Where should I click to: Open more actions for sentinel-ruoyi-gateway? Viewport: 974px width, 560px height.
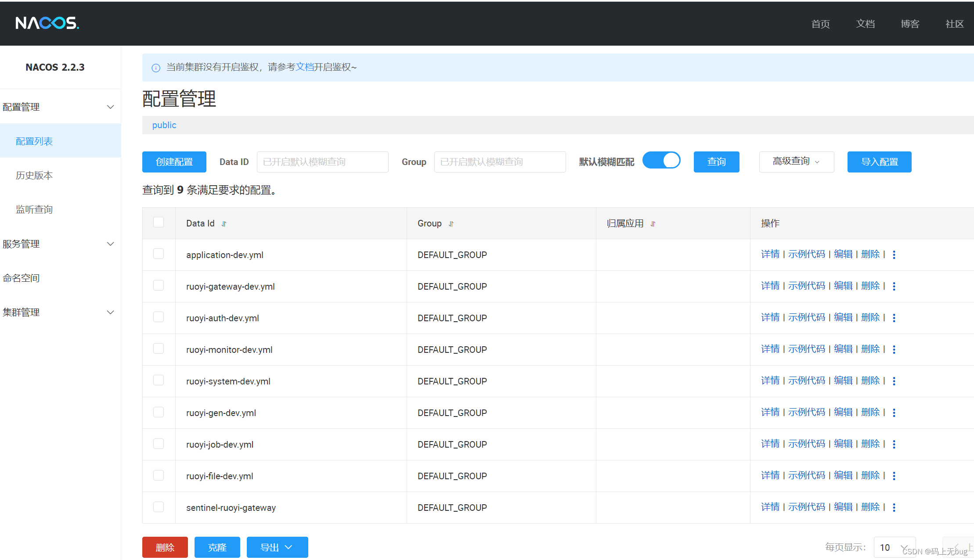tap(894, 507)
